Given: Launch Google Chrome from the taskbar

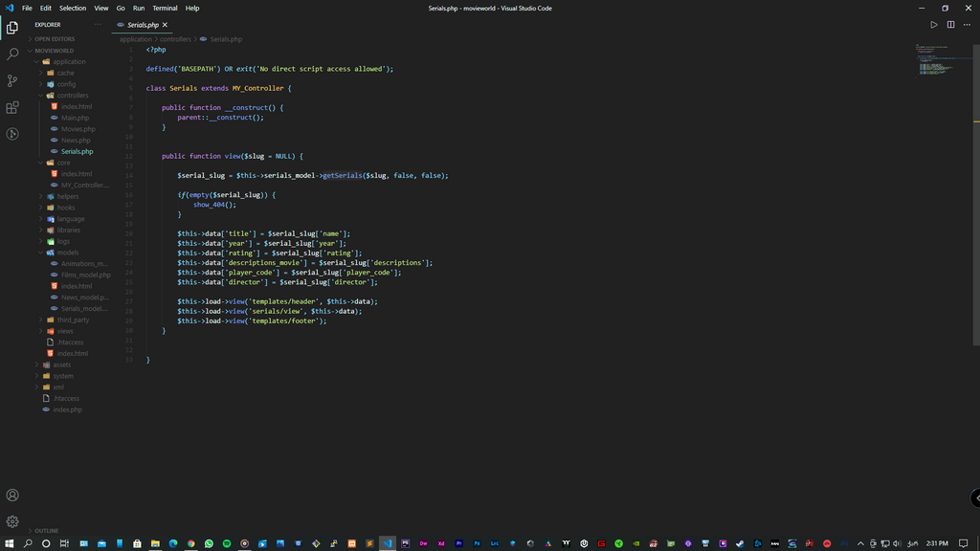Looking at the screenshot, I should point(191,543).
